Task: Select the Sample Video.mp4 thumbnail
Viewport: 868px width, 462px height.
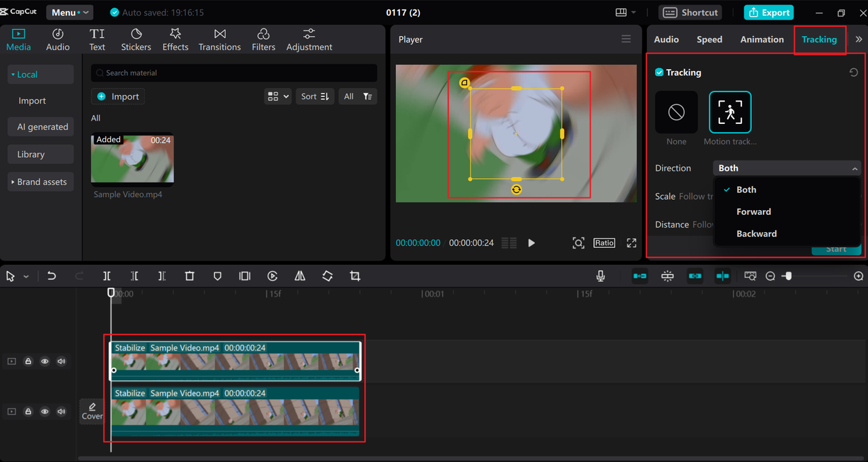Action: click(132, 159)
